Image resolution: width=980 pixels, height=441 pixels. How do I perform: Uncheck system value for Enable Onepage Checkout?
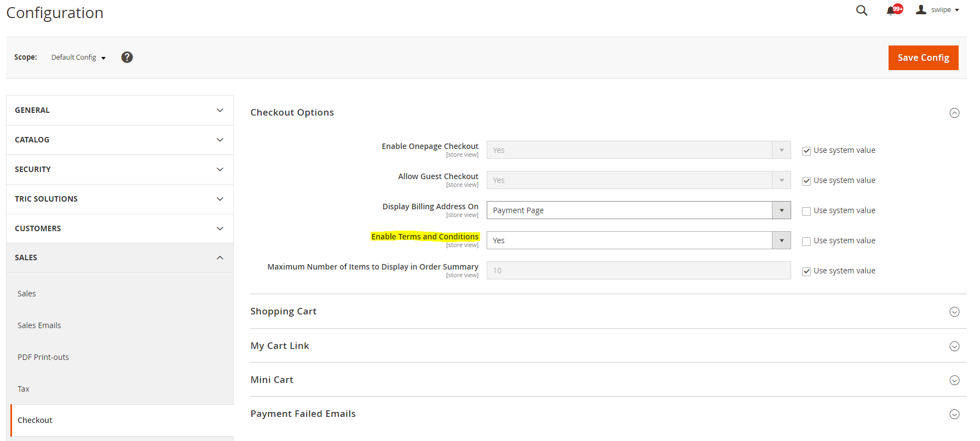806,151
